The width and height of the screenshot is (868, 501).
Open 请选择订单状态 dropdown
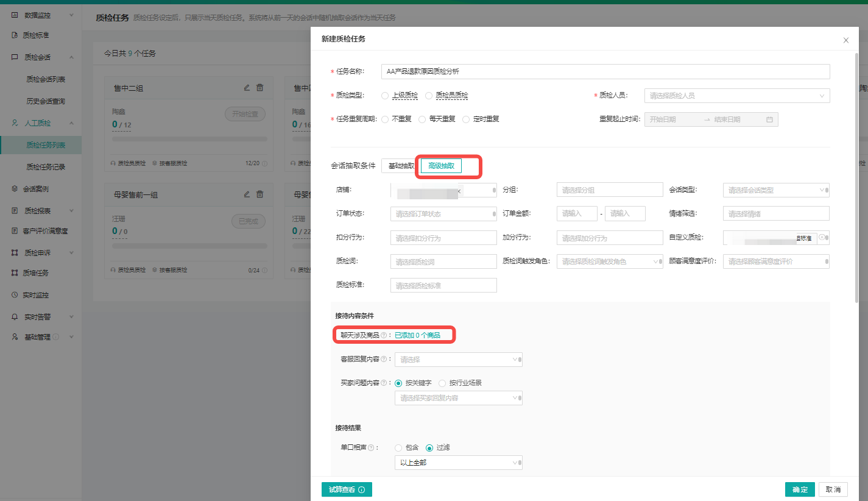click(x=443, y=214)
